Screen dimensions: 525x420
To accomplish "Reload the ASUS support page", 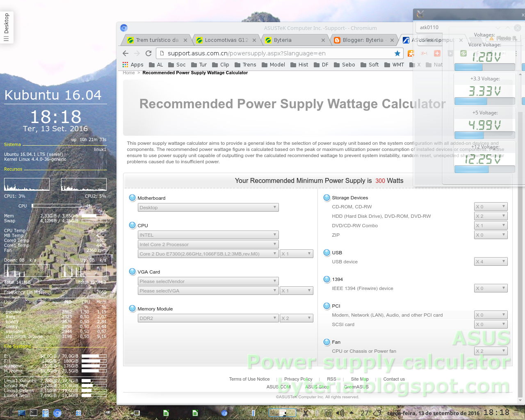I will pos(148,53).
